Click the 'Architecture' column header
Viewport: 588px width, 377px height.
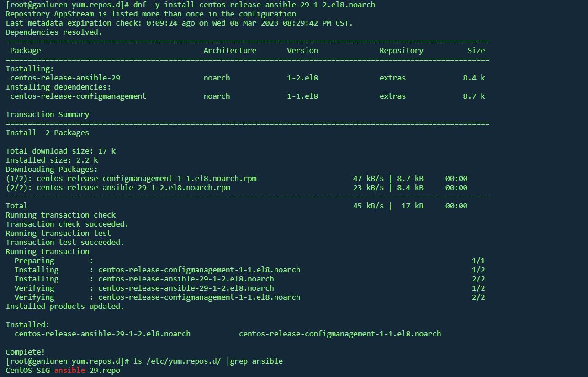[230, 50]
